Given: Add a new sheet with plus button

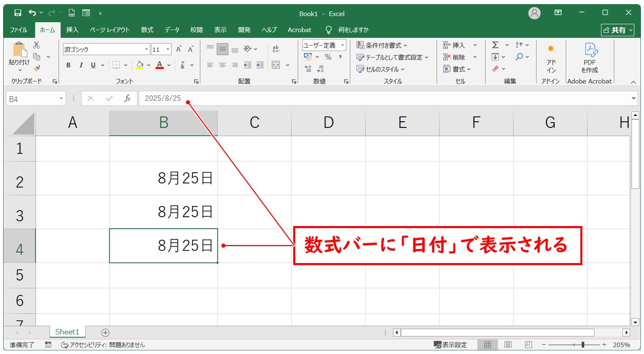Looking at the screenshot, I should [x=105, y=332].
